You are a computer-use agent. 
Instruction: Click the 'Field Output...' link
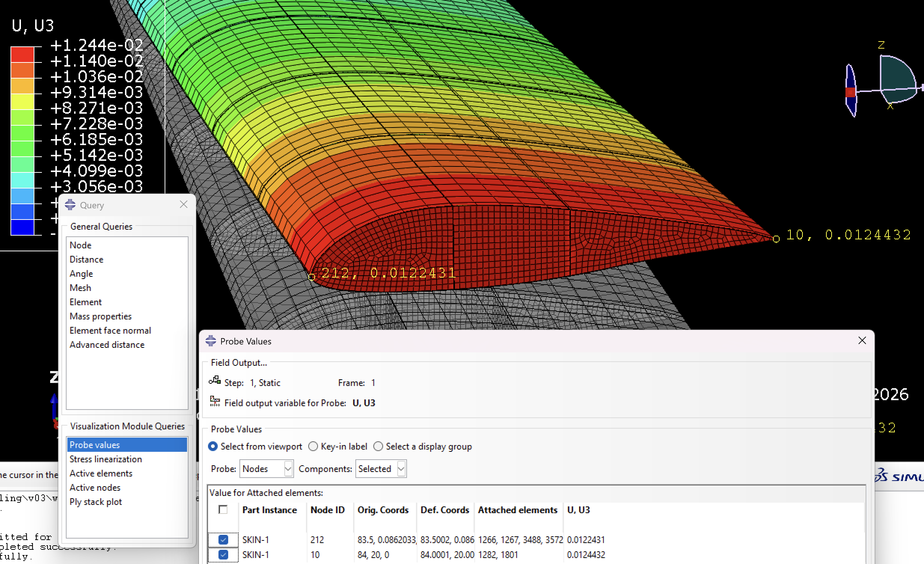point(239,363)
